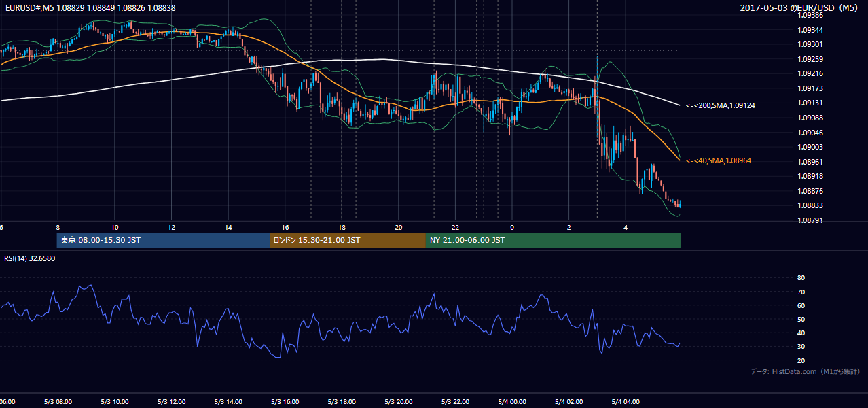Click price axis label 1.08791

(x=810, y=220)
